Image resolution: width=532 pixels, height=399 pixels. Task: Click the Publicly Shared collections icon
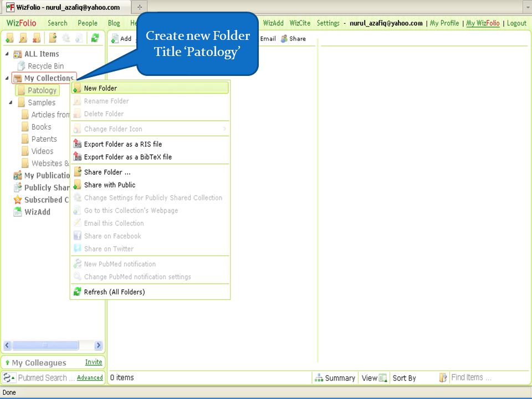[x=17, y=188]
